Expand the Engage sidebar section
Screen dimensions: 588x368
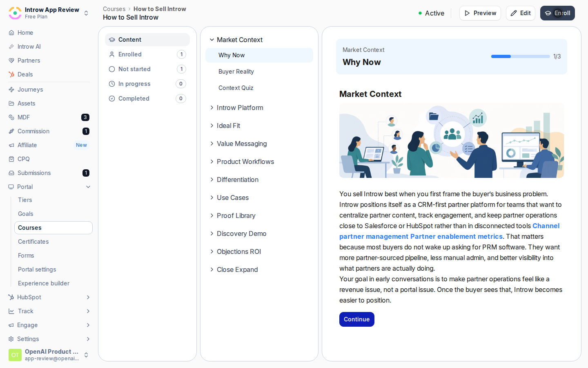[88, 325]
